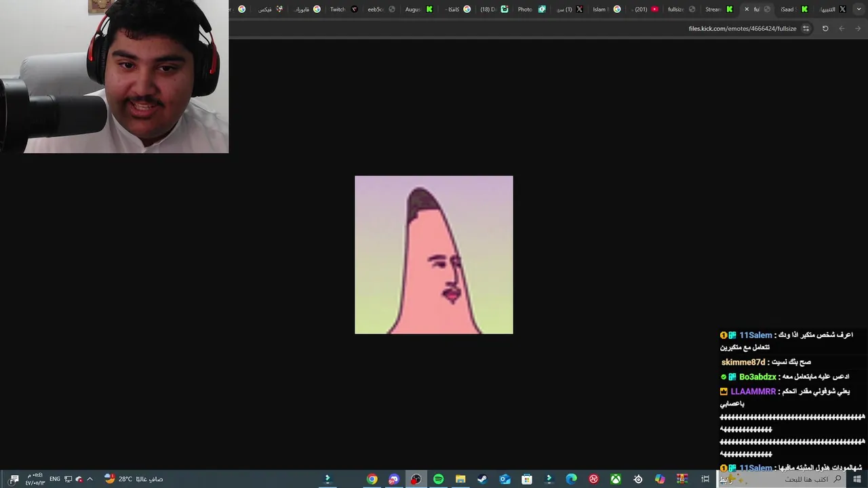Open the purple 9+ app icon in taskbar

pos(394,479)
